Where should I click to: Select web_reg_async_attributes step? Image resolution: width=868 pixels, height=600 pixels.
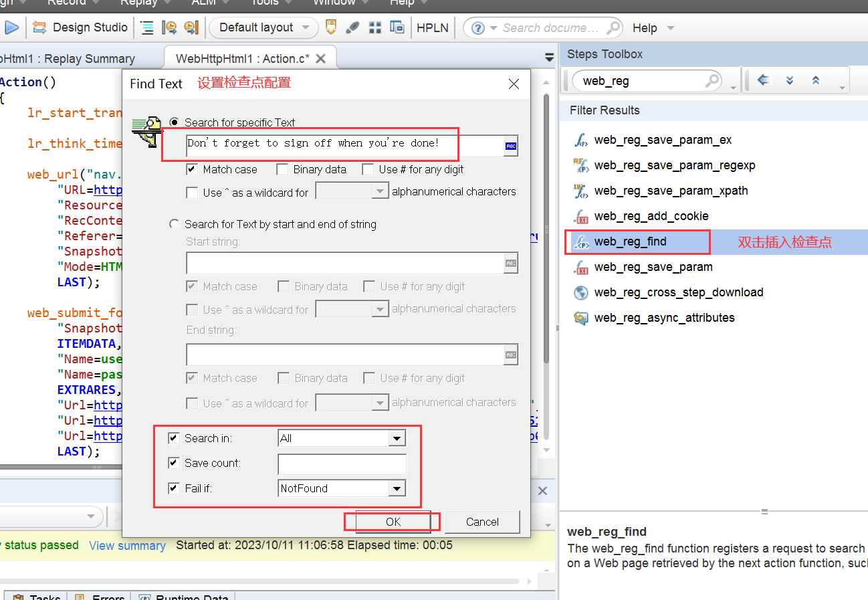[x=664, y=318]
